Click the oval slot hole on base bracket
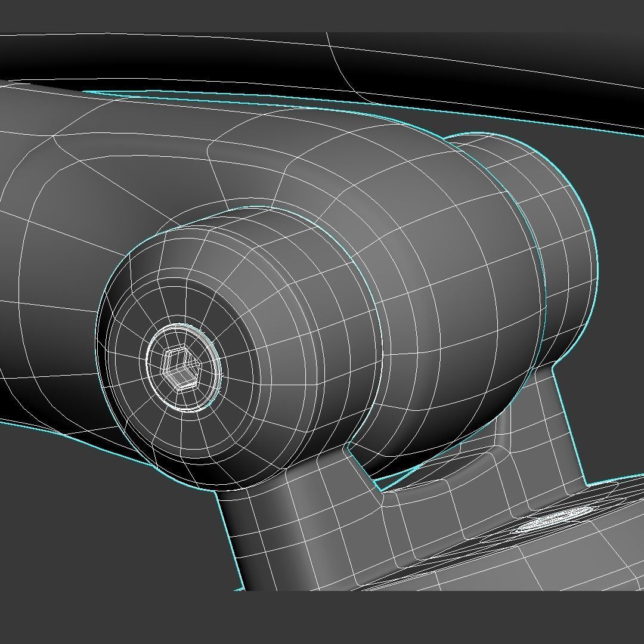 click(x=555, y=519)
